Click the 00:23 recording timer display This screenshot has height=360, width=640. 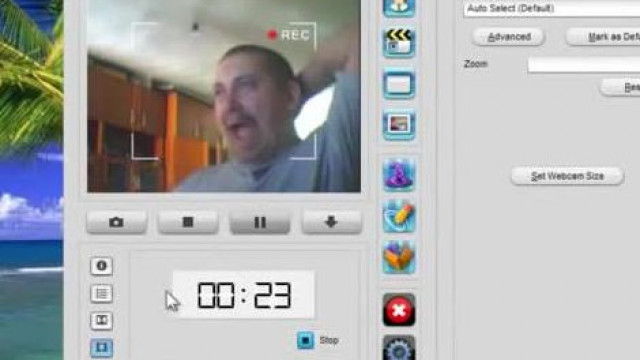click(244, 294)
